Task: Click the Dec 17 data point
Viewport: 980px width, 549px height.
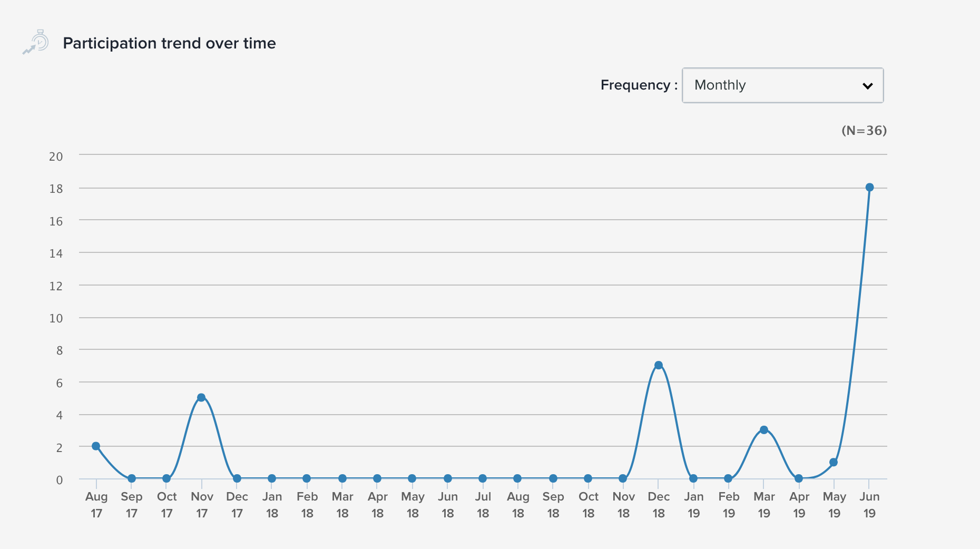Action: [237, 478]
